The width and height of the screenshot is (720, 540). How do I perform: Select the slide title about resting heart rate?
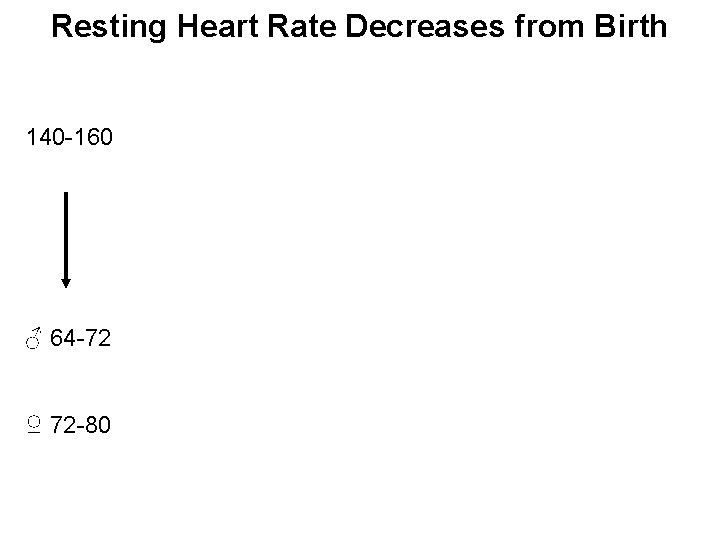click(359, 26)
